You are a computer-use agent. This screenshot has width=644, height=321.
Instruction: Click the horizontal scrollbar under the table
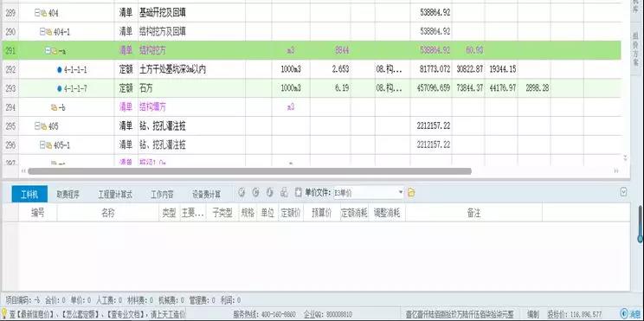pyautogui.click(x=249, y=171)
